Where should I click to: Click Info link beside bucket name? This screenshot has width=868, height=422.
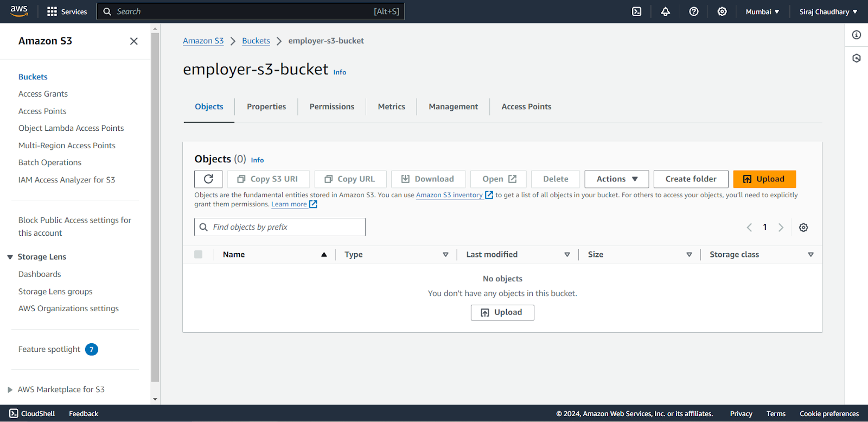[340, 72]
